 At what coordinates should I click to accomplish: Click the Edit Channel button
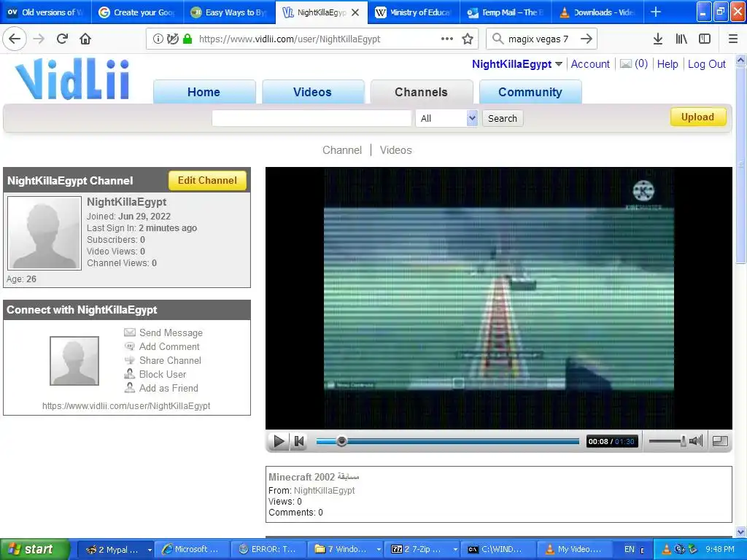click(x=207, y=181)
